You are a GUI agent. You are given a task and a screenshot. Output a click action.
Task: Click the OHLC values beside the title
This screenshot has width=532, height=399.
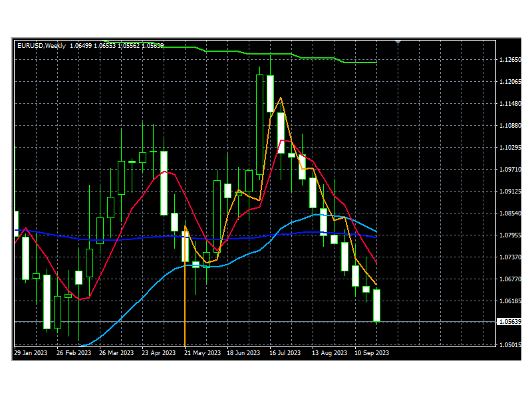(117, 46)
